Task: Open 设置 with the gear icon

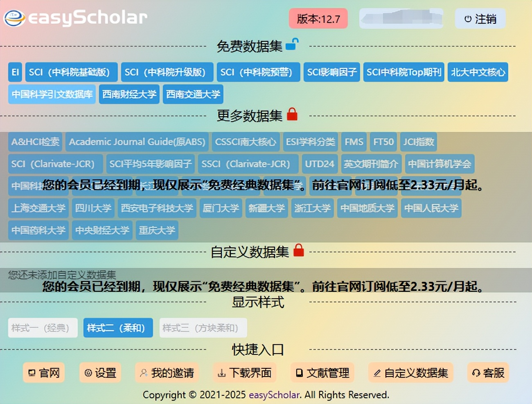Action: click(x=100, y=373)
